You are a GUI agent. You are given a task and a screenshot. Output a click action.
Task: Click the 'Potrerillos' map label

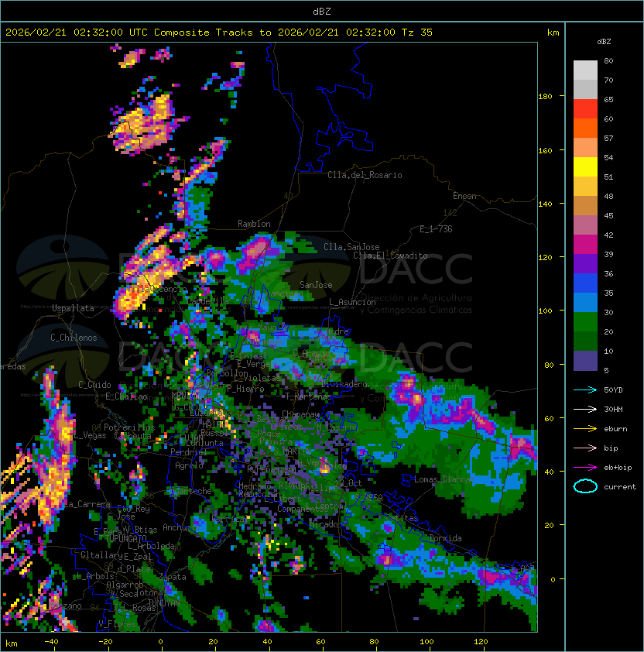tap(129, 427)
